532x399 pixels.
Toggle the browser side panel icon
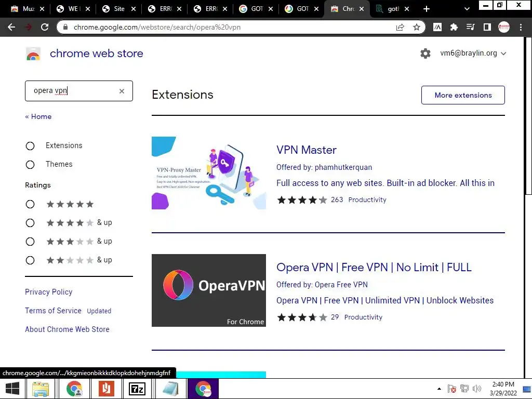click(x=487, y=27)
